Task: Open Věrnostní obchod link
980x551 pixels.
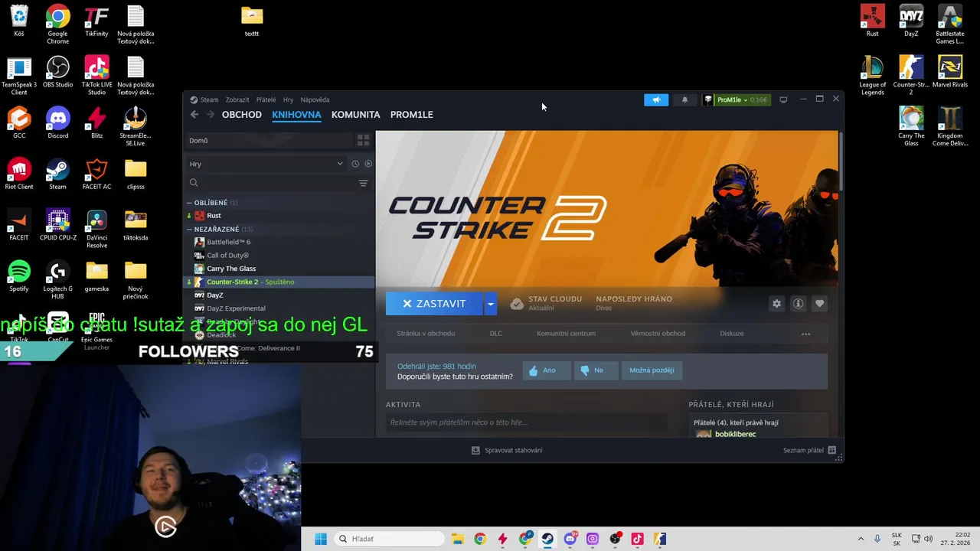Action: click(x=658, y=334)
